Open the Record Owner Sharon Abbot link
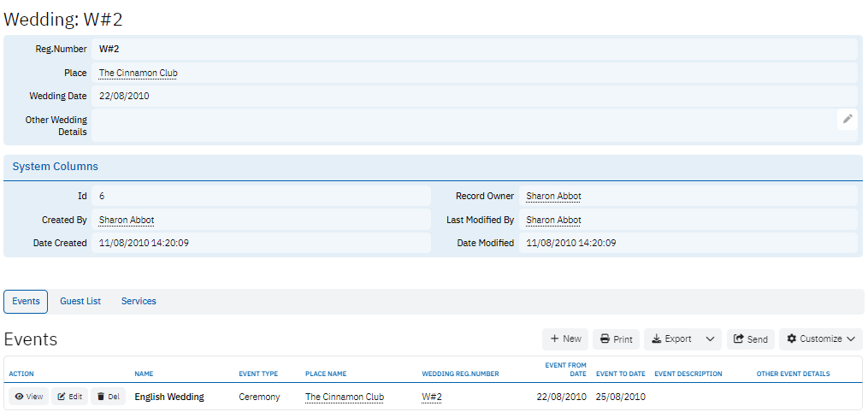 click(553, 197)
